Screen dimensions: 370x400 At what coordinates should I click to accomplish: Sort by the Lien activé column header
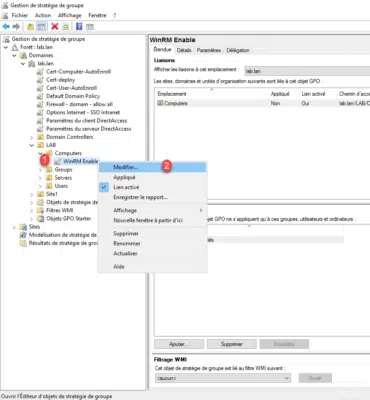(313, 94)
